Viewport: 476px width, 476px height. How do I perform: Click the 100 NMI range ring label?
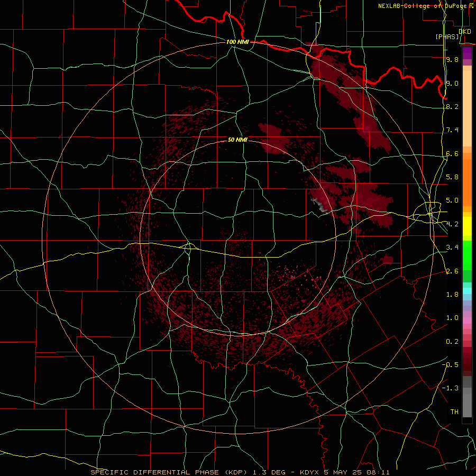237,42
